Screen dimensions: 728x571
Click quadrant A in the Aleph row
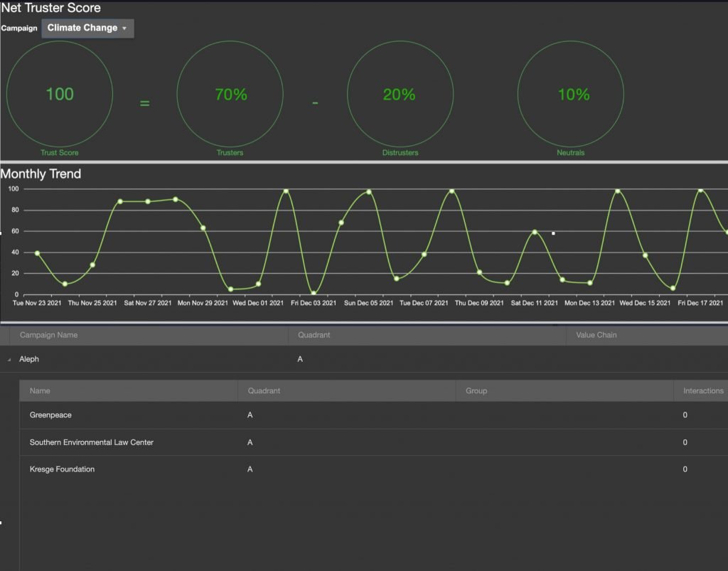click(300, 359)
